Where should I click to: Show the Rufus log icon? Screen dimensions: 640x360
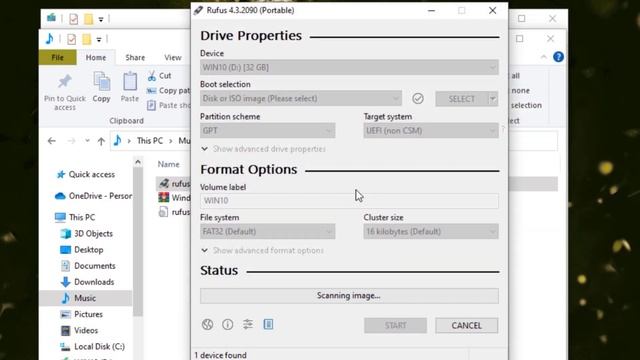[x=268, y=324]
